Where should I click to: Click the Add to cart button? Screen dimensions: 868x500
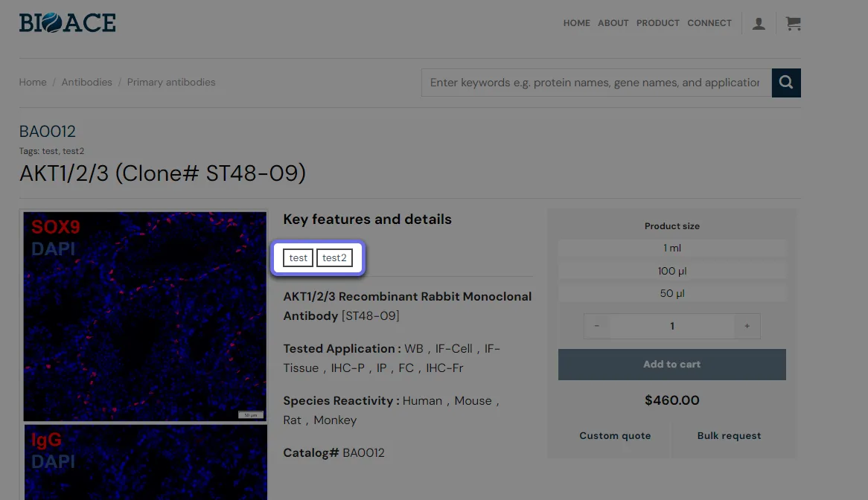[x=672, y=365]
